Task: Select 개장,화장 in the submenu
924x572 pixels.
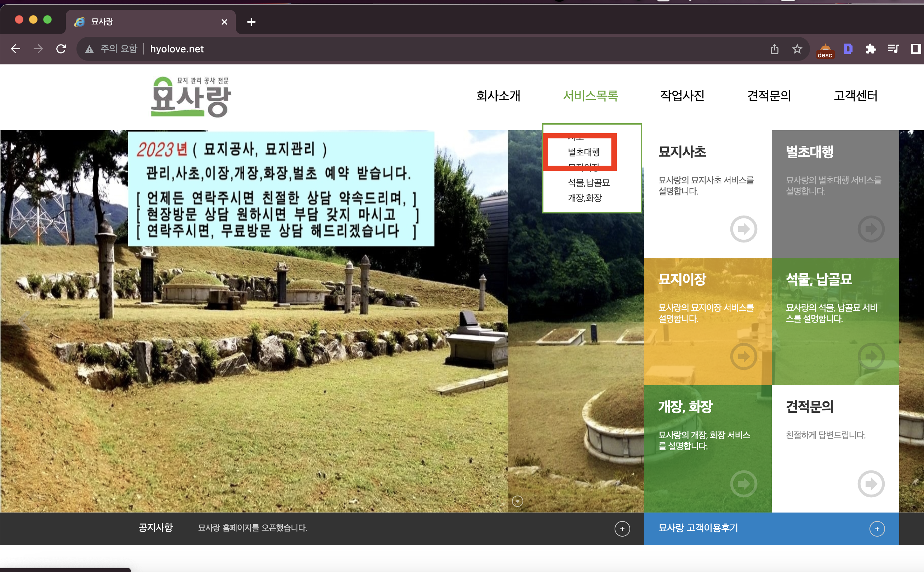Action: pos(584,198)
